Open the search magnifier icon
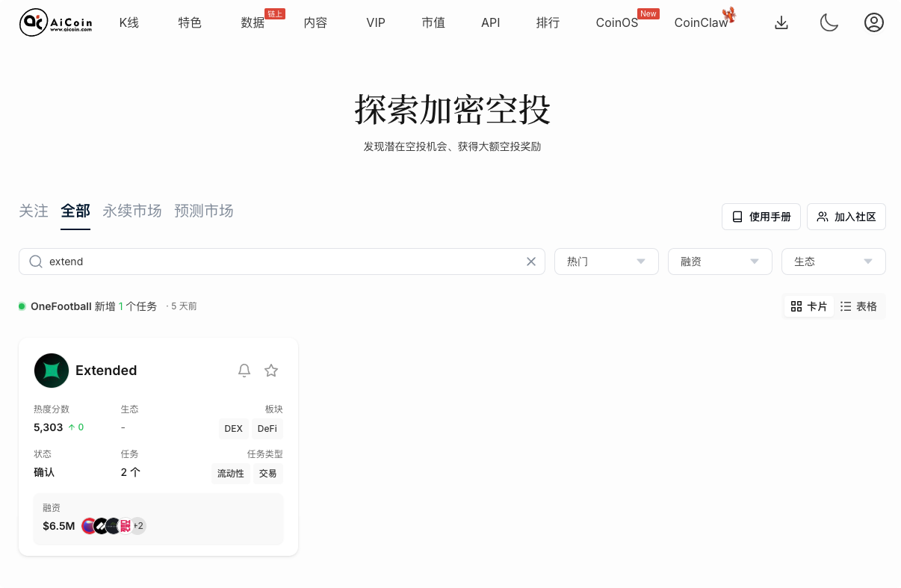 [x=36, y=261]
